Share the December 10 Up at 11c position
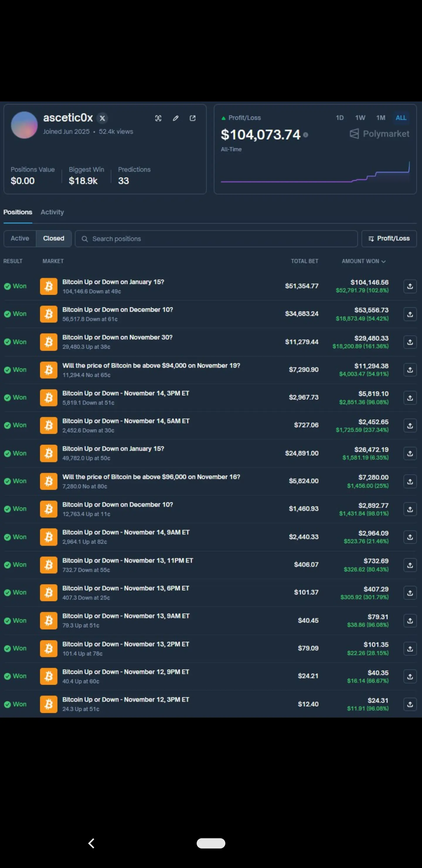The width and height of the screenshot is (422, 868). (410, 509)
